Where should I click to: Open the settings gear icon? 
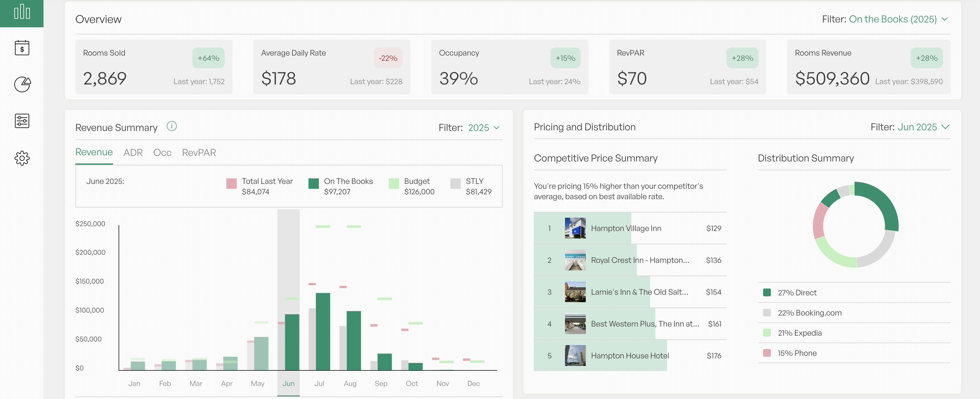click(22, 158)
